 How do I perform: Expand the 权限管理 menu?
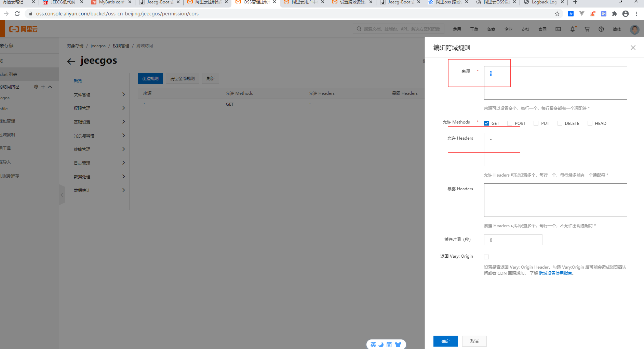[x=99, y=108]
